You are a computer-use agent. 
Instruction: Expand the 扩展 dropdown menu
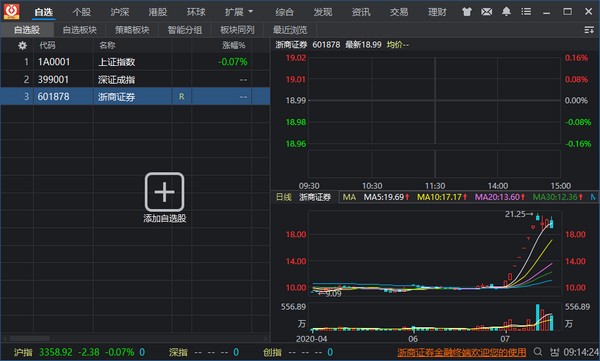[x=238, y=12]
